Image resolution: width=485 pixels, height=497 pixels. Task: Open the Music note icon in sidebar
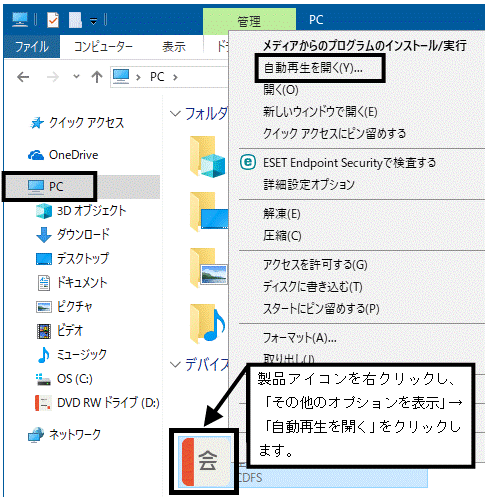(x=44, y=354)
